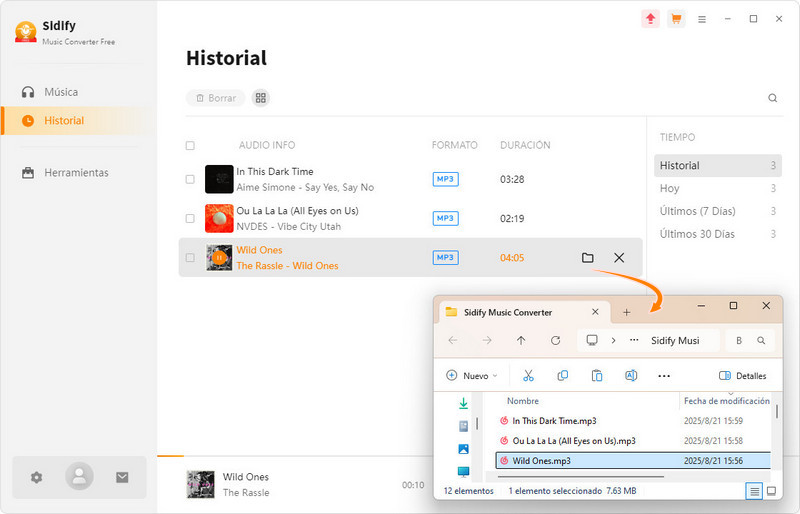Click the Sidify logo
This screenshot has width=800, height=514.
point(26,32)
